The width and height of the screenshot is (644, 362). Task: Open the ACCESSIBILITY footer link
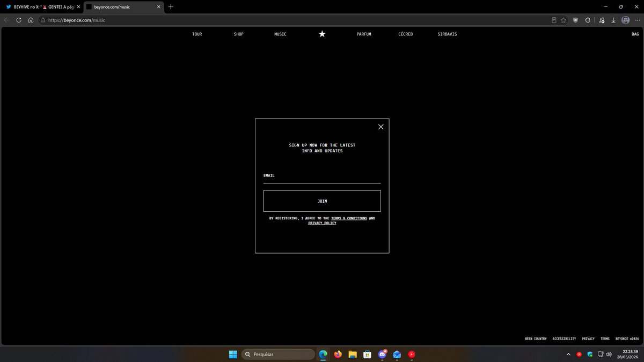(x=564, y=338)
